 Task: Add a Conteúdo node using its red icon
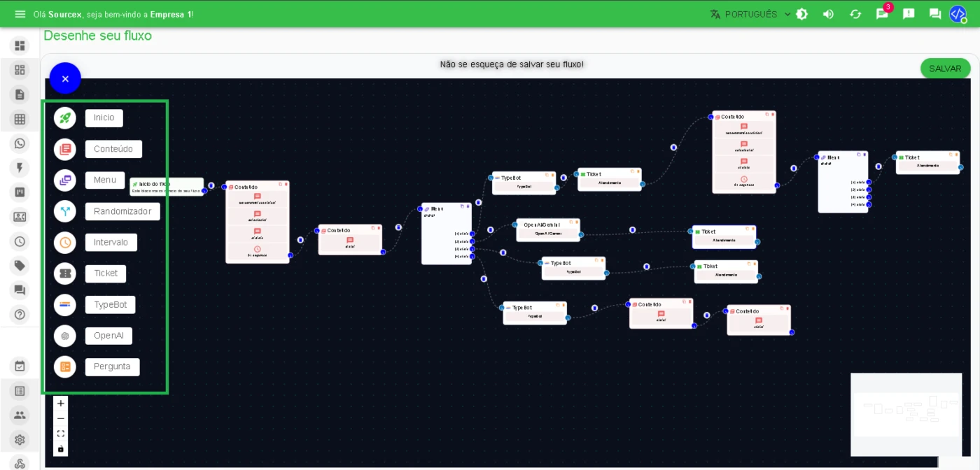click(x=65, y=149)
